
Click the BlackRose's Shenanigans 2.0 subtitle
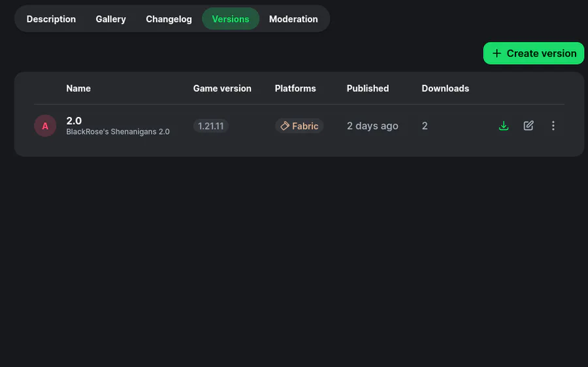118,132
